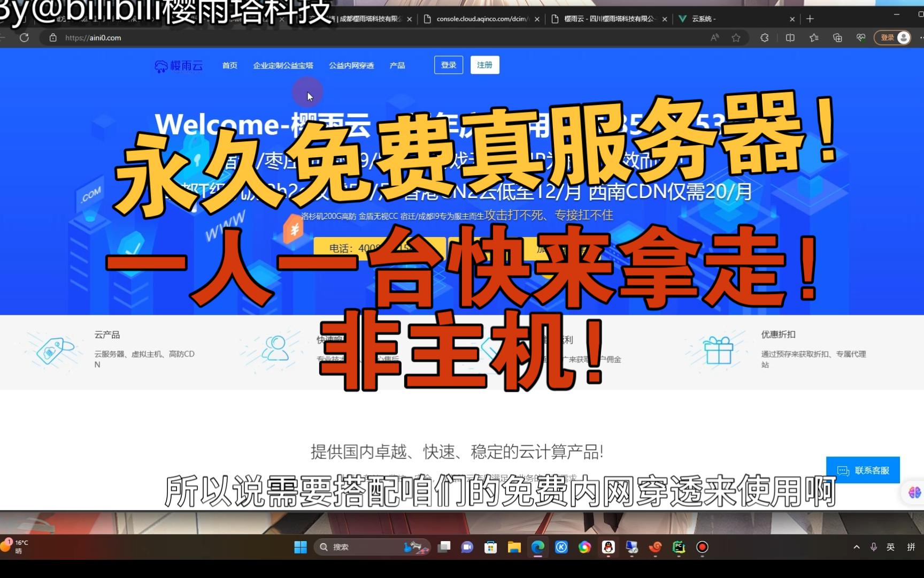Open the collections icon

[837, 37]
